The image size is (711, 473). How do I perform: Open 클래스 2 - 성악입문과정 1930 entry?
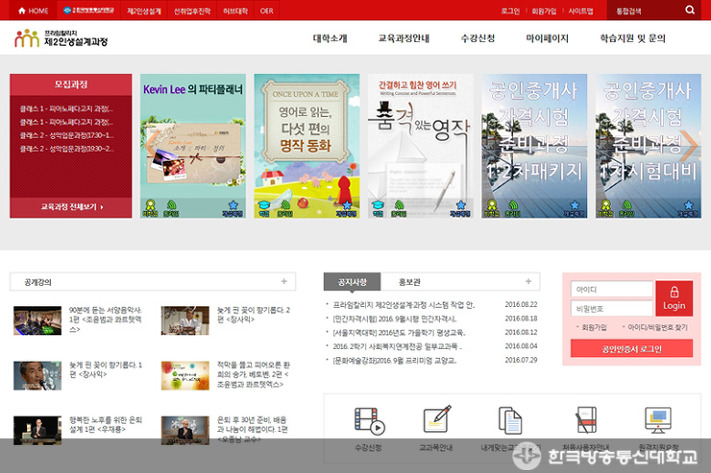click(66, 149)
